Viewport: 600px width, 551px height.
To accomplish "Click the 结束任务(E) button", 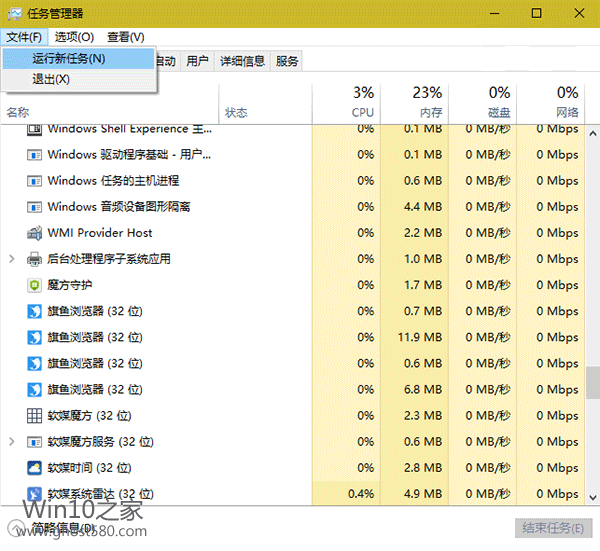I will tap(553, 528).
